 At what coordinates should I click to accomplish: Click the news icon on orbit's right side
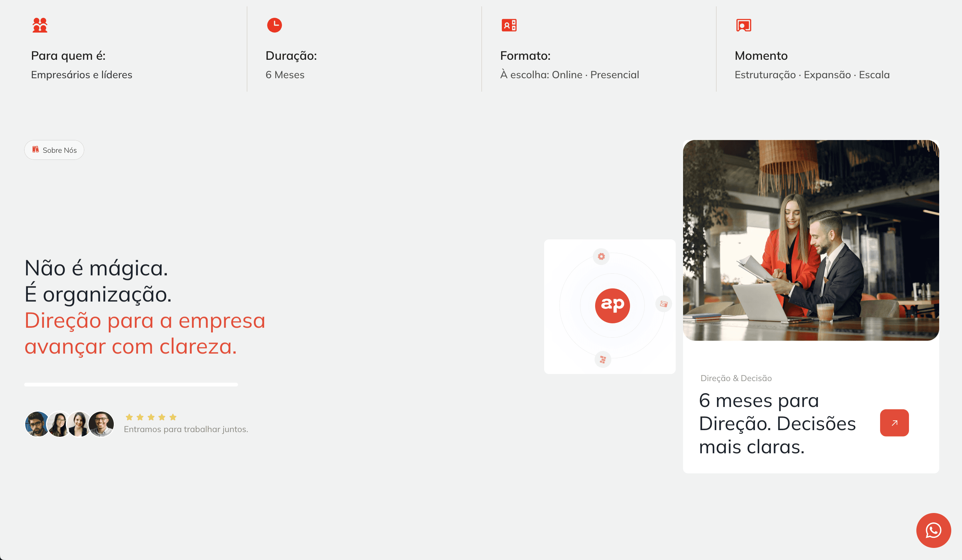click(664, 304)
